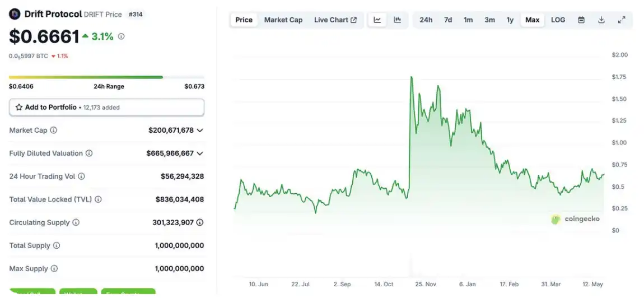The image size is (644, 298).
Task: Toggle the LOG scale option
Action: [x=558, y=20]
